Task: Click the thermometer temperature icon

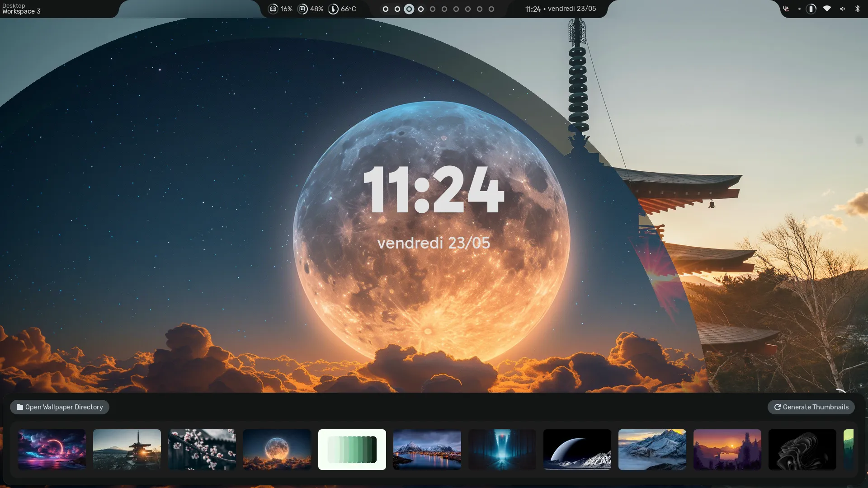Action: point(333,9)
